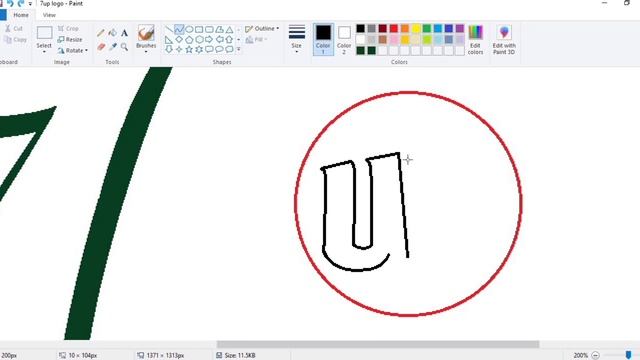Switch to the Home ribbon tab
The image size is (640, 360).
click(x=21, y=15)
